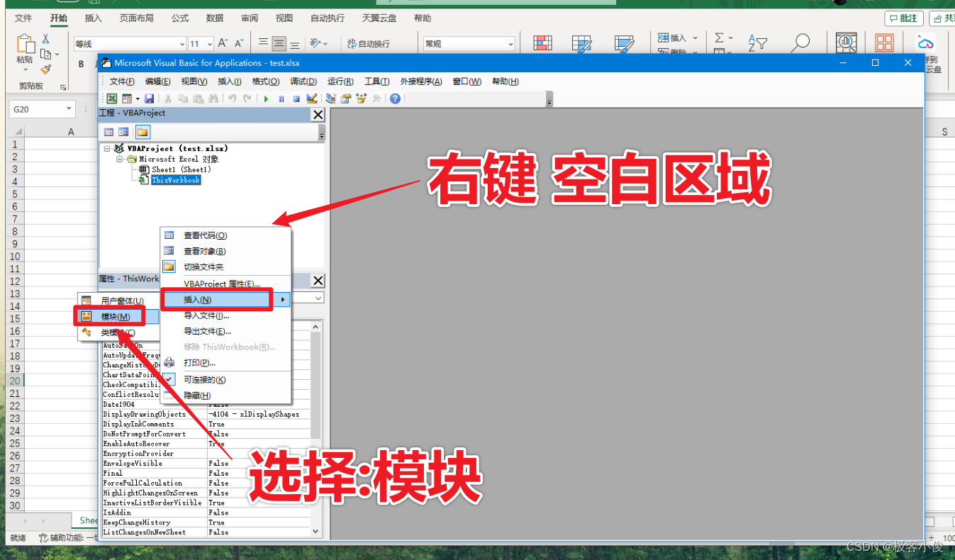Viewport: 955px width, 560px height.
Task: Open the object dropdown in properties panel
Action: point(318,298)
